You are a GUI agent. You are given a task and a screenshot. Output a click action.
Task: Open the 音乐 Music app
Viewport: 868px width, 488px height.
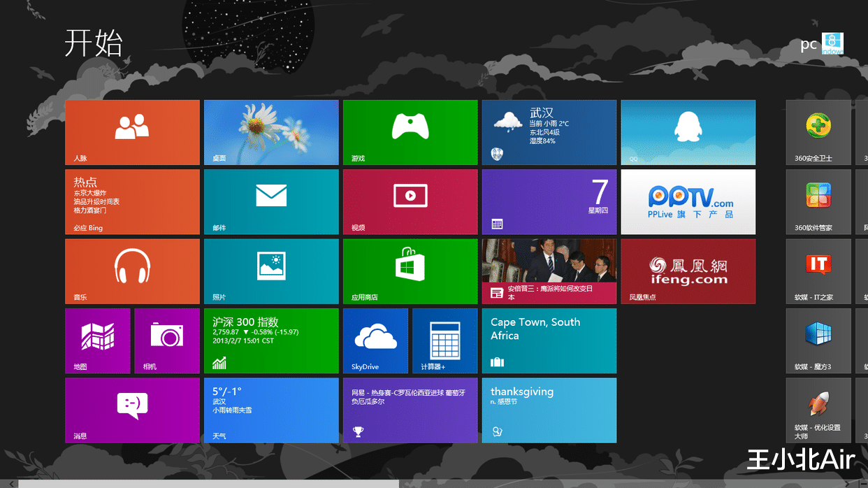[132, 271]
